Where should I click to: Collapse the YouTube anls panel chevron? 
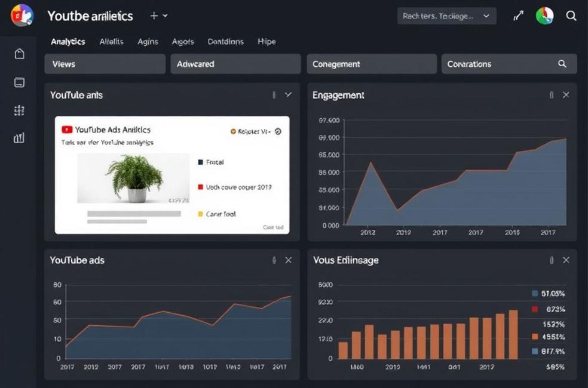coord(288,95)
